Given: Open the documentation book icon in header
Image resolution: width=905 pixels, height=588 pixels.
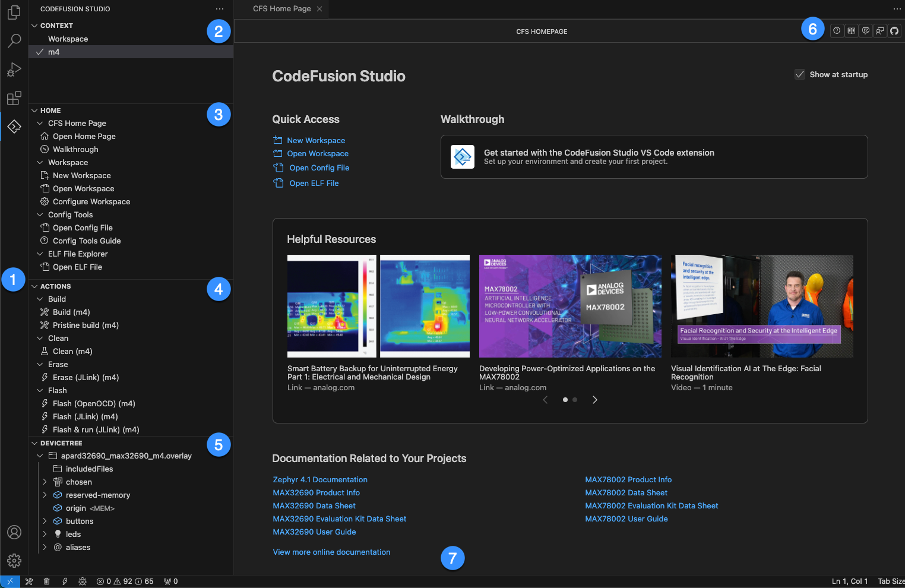Looking at the screenshot, I should [852, 31].
